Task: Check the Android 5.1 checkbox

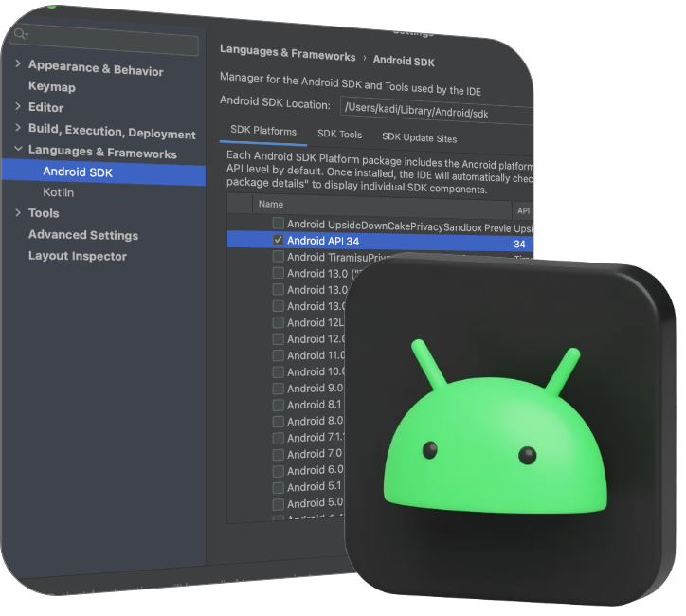Action: coord(278,488)
